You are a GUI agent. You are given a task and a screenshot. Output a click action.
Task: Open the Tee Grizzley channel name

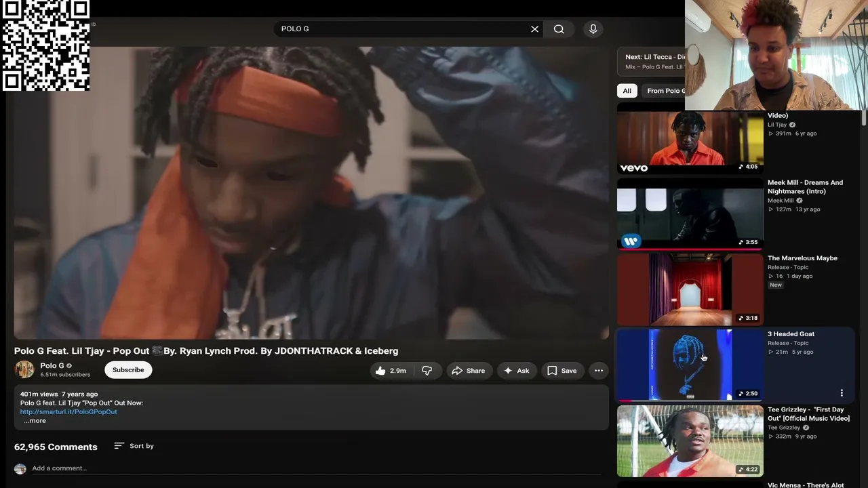coord(784,428)
